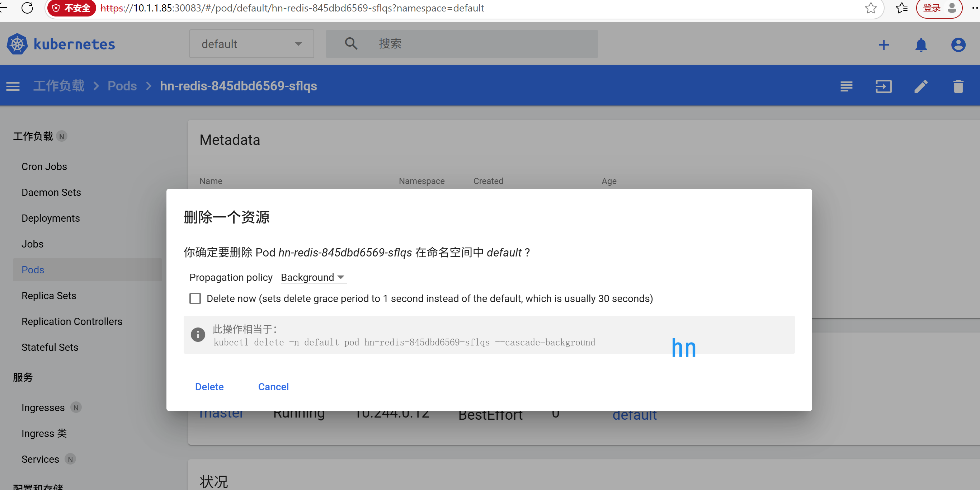The image size is (980, 490).
Task: Select Replica Sets in the sidebar
Action: (x=49, y=296)
